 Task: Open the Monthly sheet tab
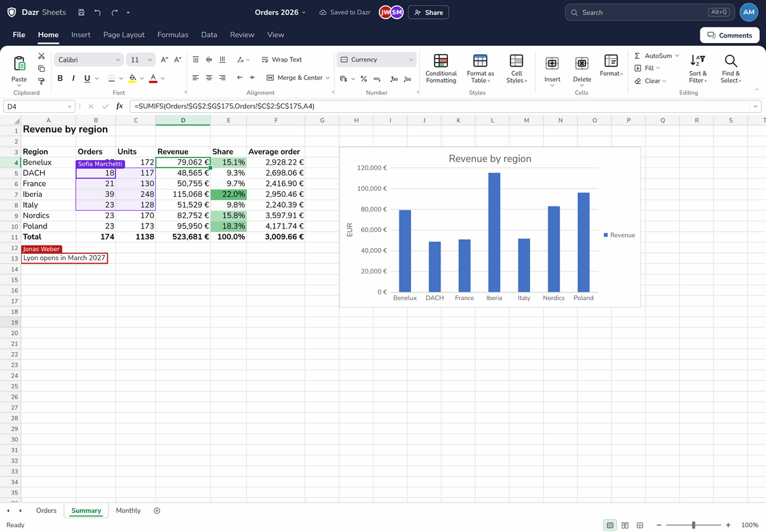pos(128,511)
